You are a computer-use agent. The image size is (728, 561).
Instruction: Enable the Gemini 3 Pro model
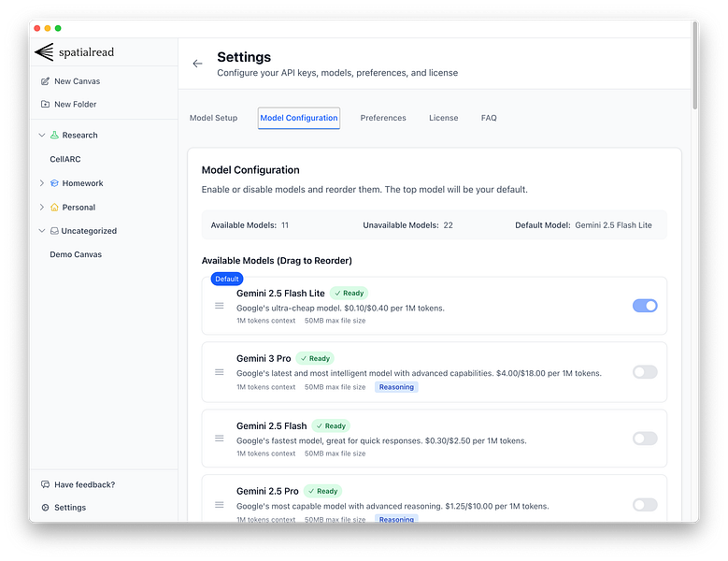click(x=645, y=372)
